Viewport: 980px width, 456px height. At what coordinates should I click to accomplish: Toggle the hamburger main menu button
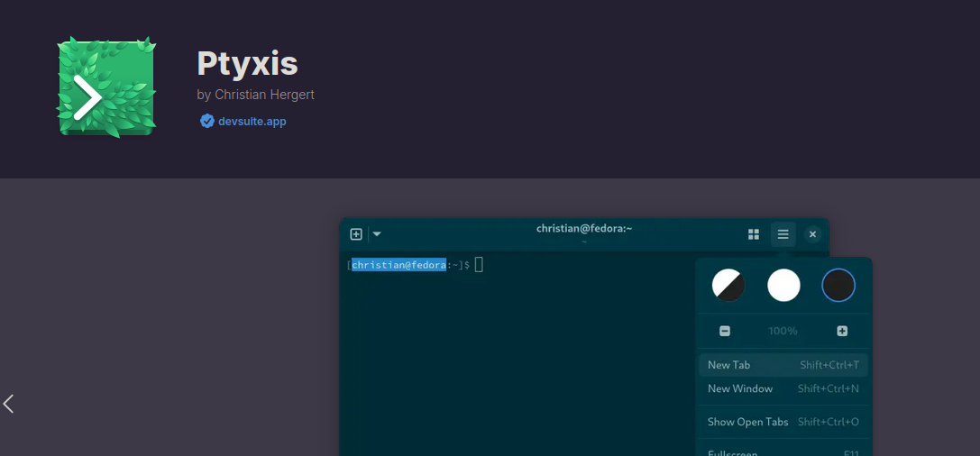(783, 234)
